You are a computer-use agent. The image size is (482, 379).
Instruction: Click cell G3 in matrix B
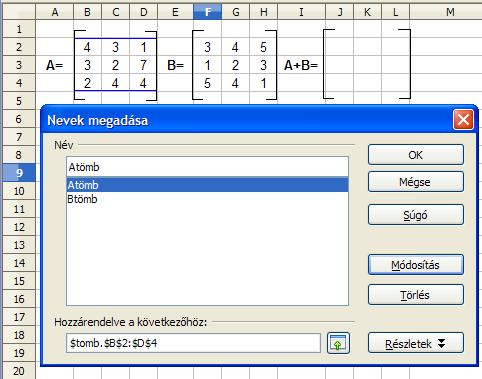(235, 65)
